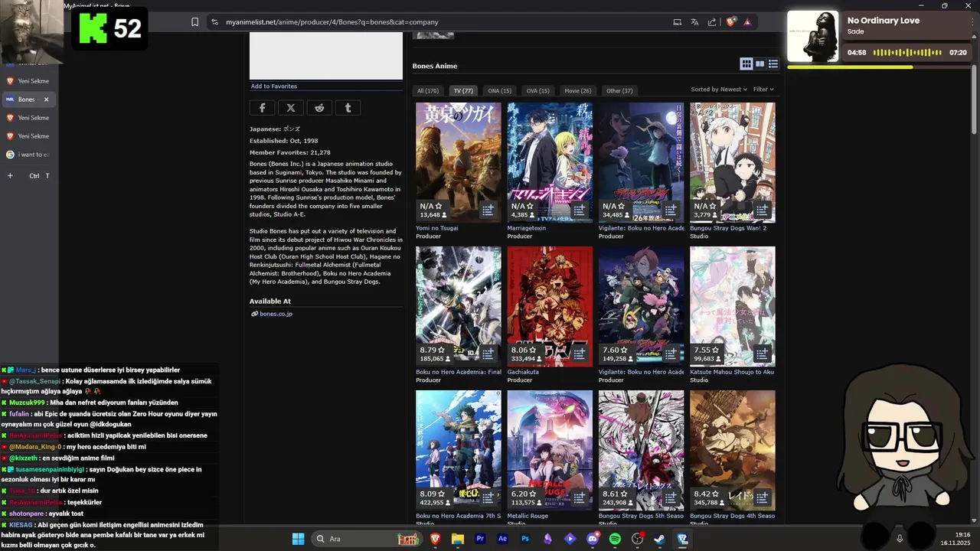Add Metallic Rouge to my list
This screenshot has width=980, height=551.
pyautogui.click(x=580, y=497)
